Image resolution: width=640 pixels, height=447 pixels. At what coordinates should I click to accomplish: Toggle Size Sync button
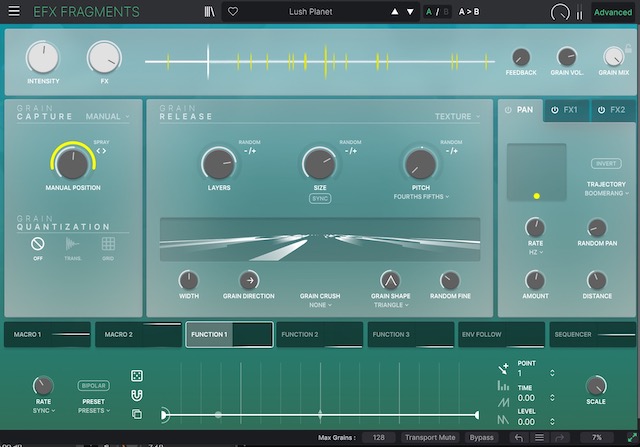318,199
